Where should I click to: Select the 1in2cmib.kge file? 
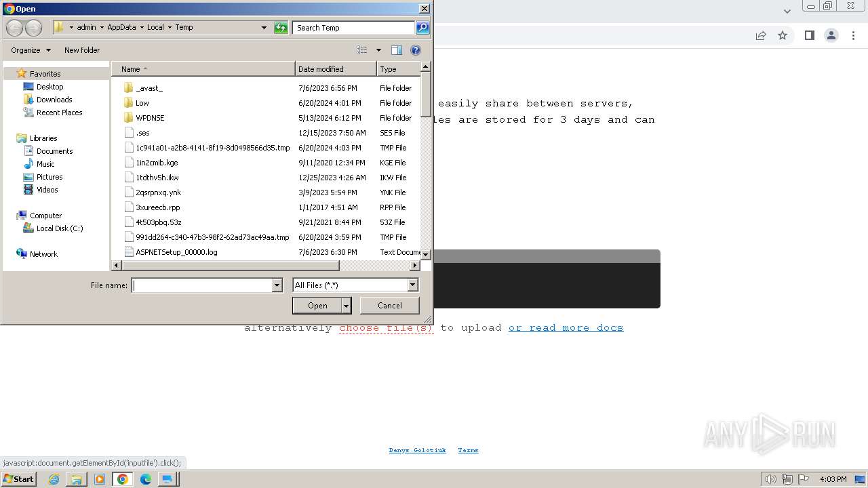tap(157, 163)
